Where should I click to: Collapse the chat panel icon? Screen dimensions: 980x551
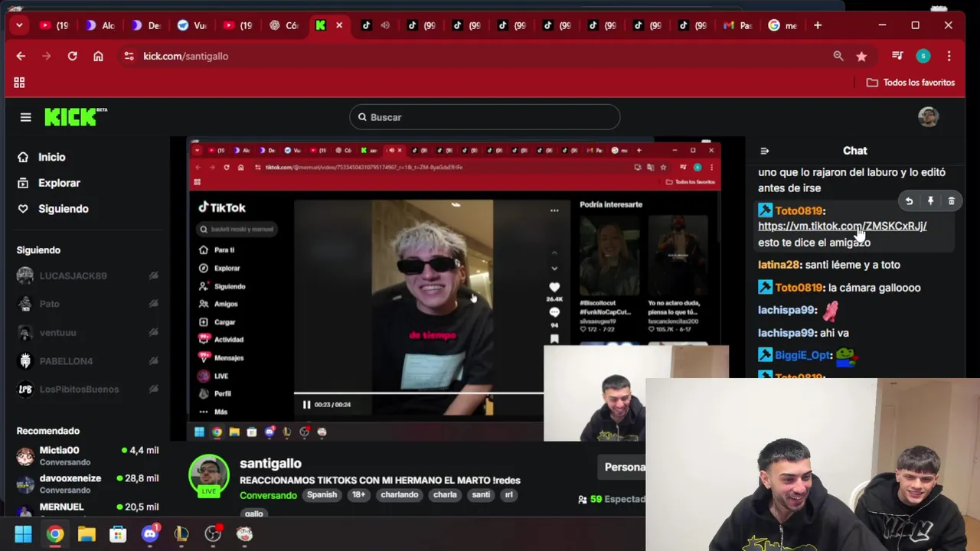(x=764, y=151)
